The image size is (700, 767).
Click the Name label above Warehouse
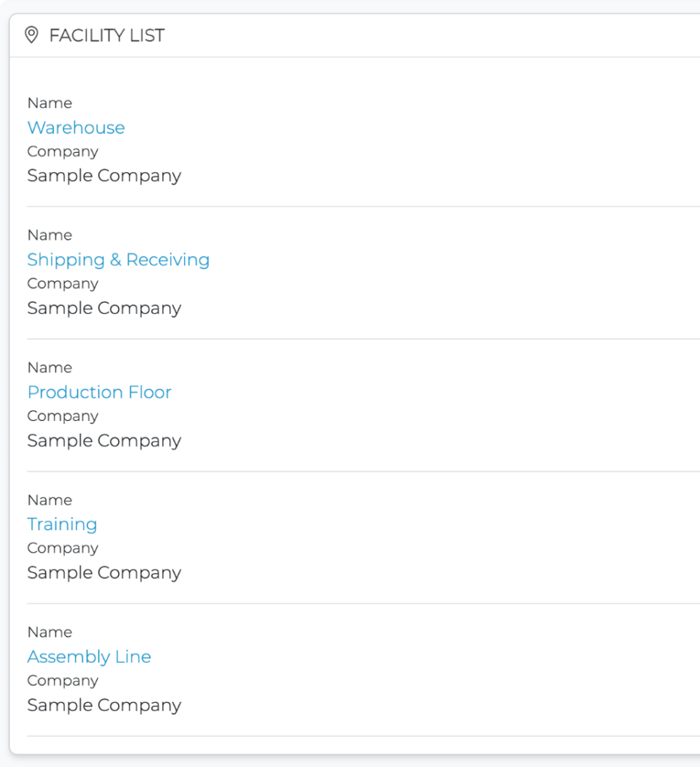[x=49, y=103]
